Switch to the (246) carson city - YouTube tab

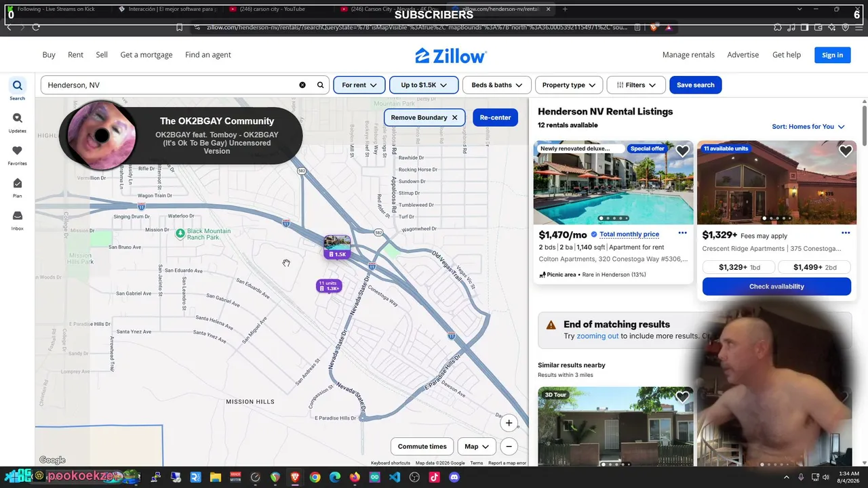pos(276,9)
